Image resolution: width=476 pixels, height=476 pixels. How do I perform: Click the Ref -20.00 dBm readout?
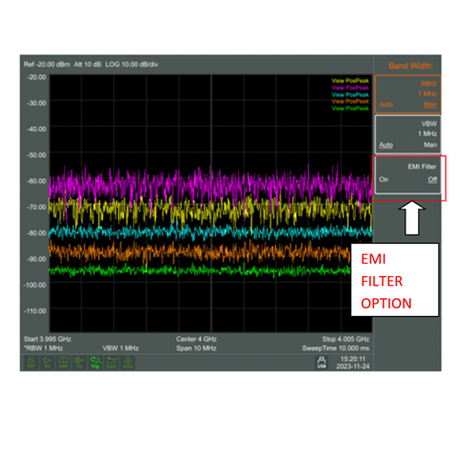[x=47, y=65]
